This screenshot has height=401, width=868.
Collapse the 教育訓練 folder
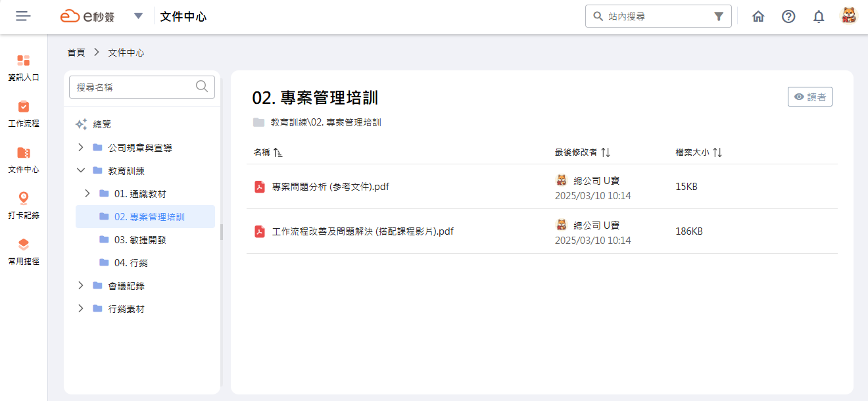tap(81, 170)
